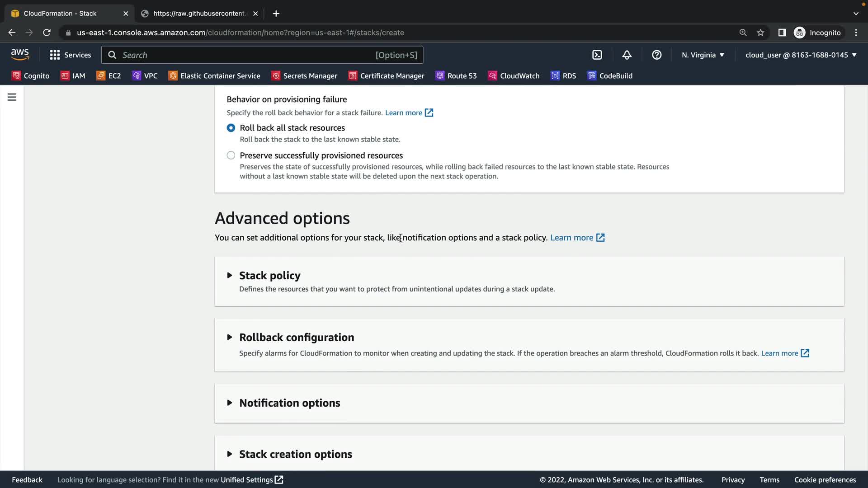Open cloud_user account menu
Screen dimensions: 868x488
[801, 55]
